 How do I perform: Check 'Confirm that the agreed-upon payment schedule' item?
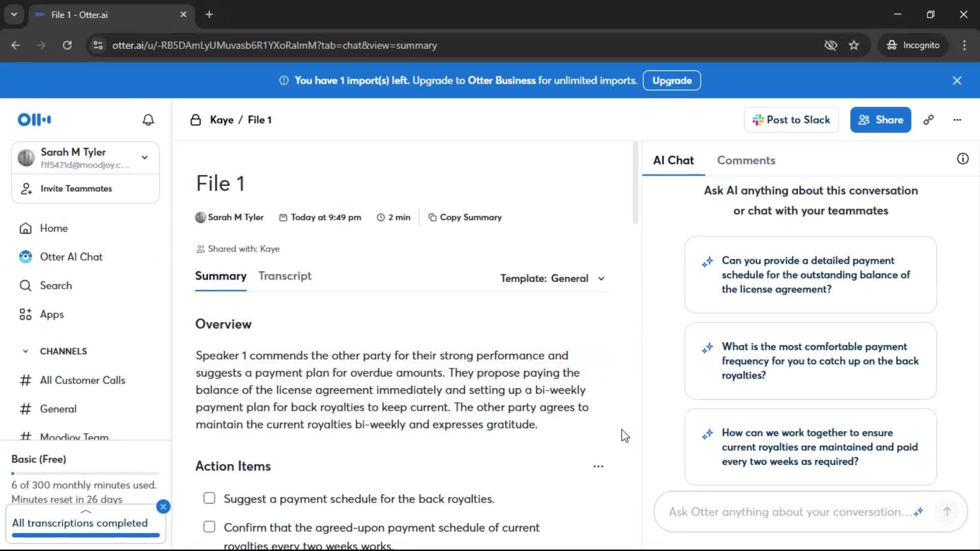[209, 527]
